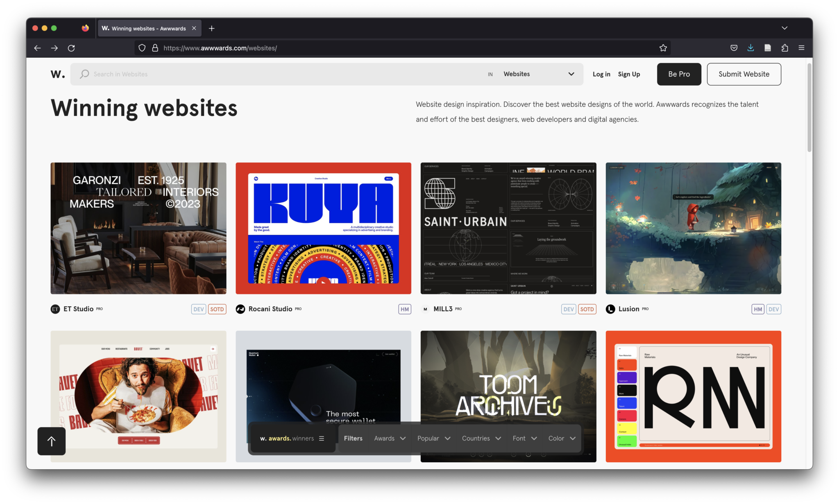Go back with browser back arrow

37,48
